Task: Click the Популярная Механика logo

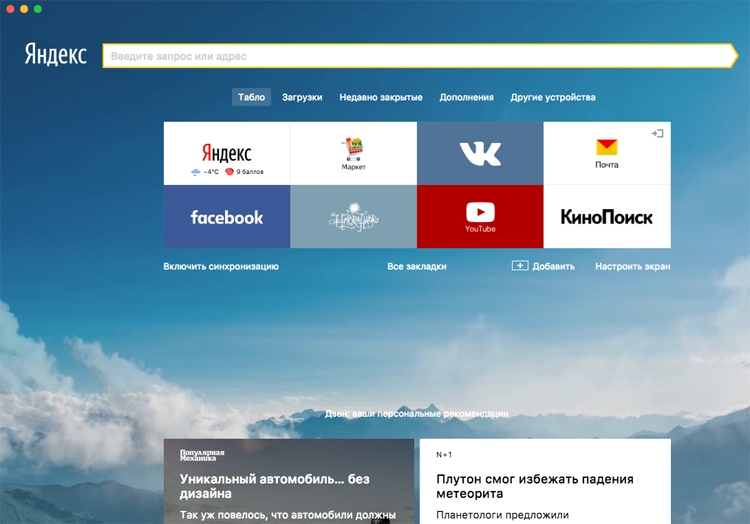Action: pos(202,455)
